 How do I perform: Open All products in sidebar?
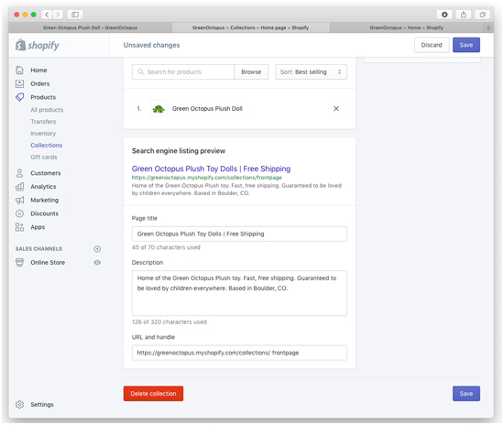click(47, 110)
